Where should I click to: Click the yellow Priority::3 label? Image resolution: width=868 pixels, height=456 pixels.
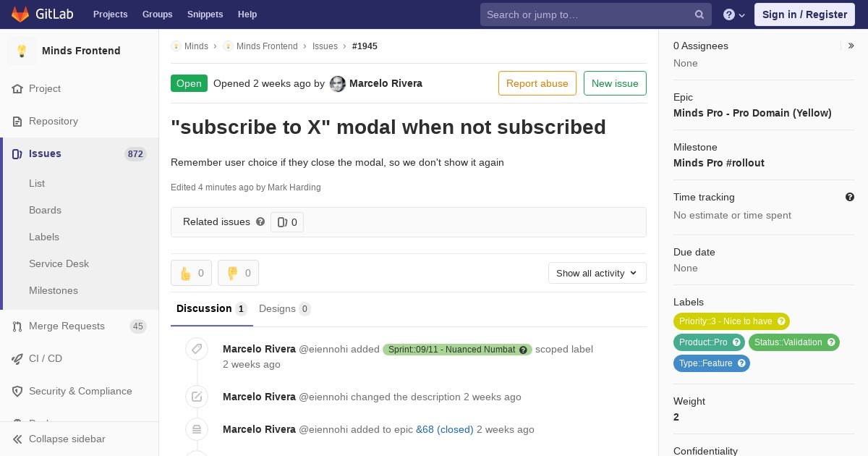[731, 321]
